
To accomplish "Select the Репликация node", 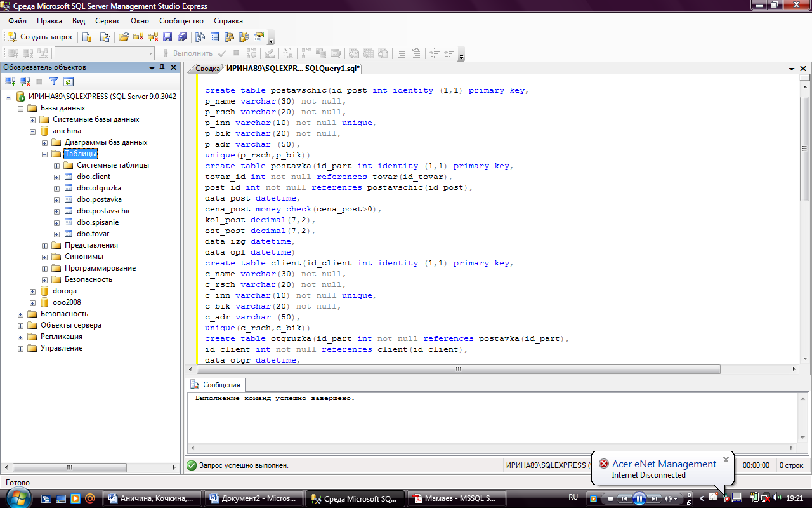I will click(x=62, y=337).
